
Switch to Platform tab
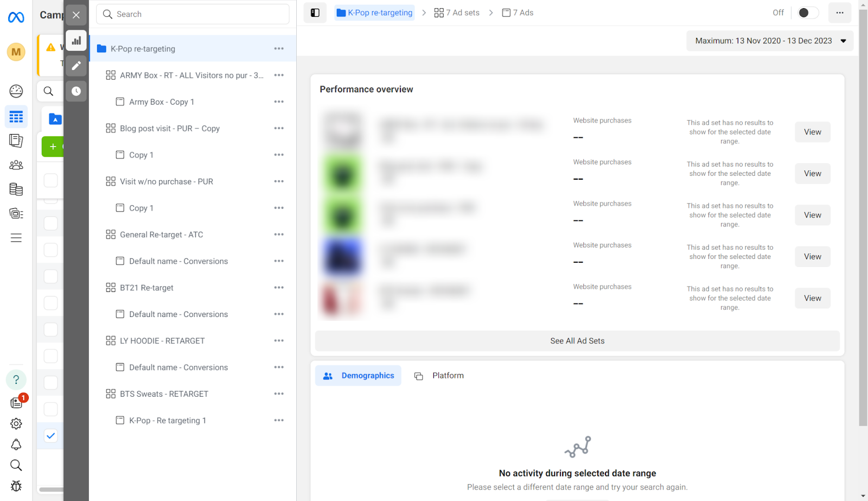pos(439,376)
